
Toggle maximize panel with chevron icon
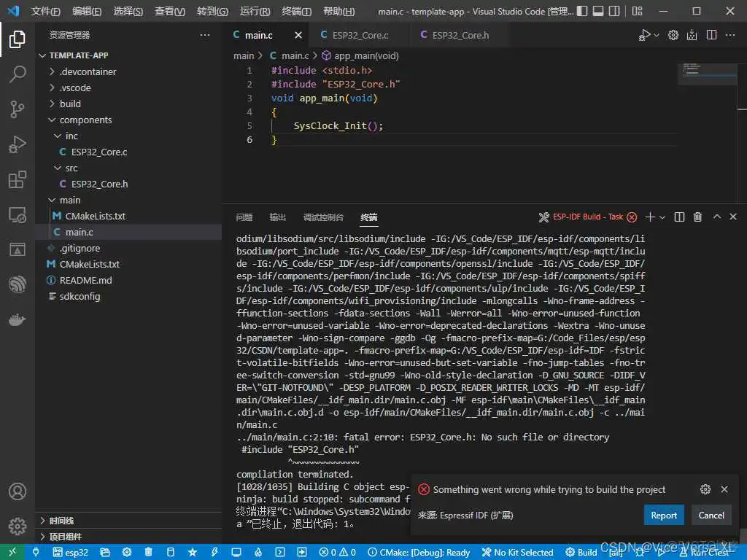point(716,217)
